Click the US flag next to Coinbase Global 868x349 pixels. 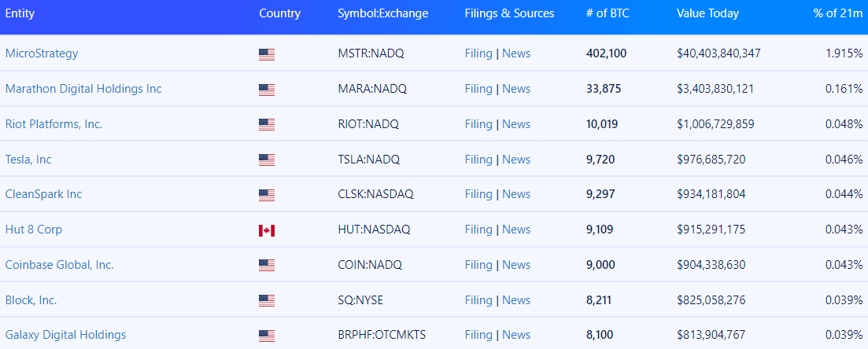[x=267, y=266]
